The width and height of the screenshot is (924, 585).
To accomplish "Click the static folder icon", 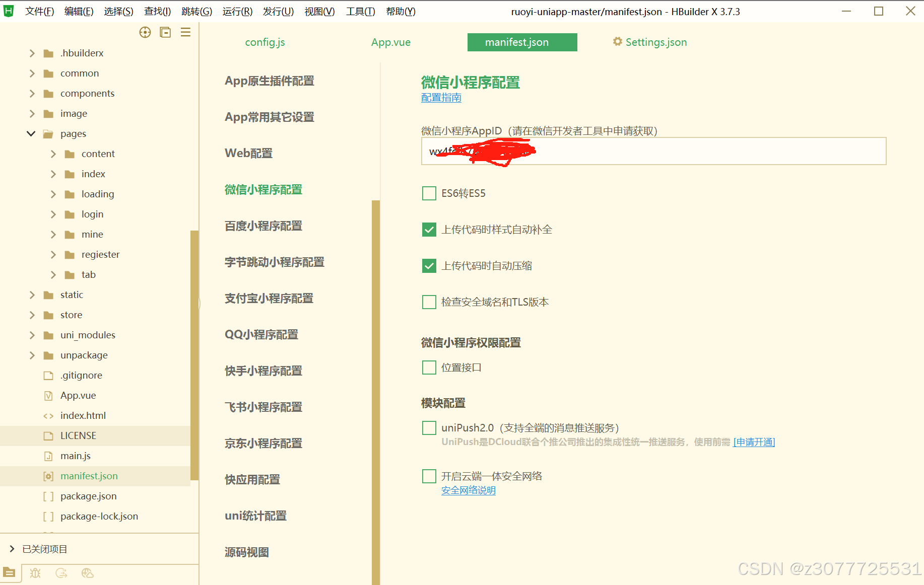I will pos(48,295).
